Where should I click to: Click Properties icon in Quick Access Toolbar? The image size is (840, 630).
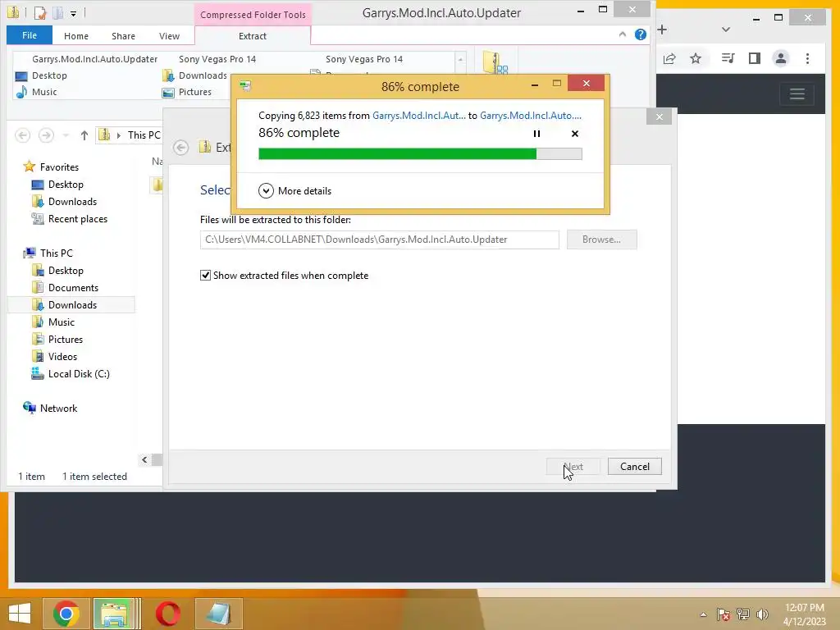point(39,12)
